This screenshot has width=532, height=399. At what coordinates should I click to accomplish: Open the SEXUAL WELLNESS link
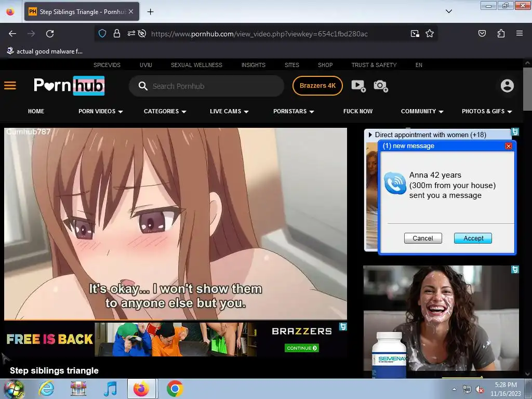click(196, 65)
